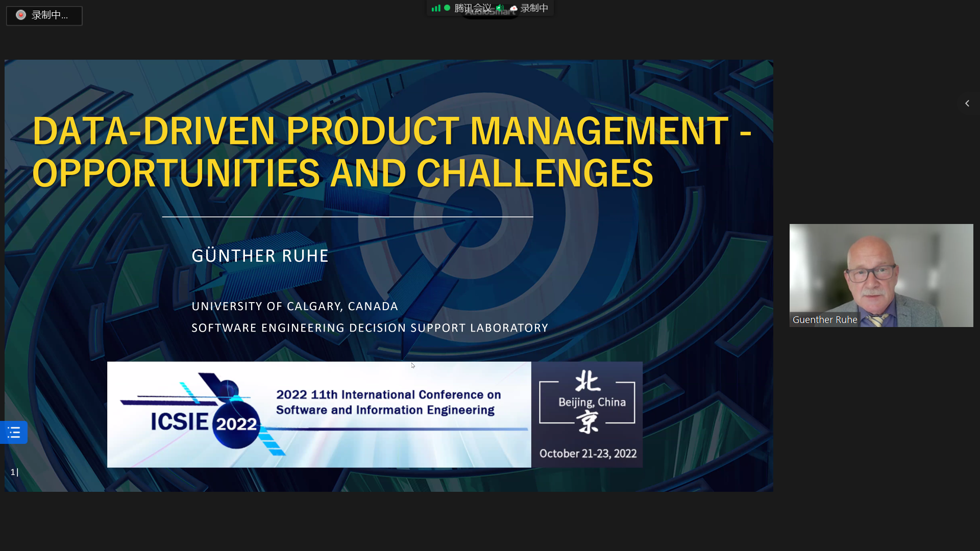Click the green speaker audio icon
980x551 pixels.
point(500,8)
